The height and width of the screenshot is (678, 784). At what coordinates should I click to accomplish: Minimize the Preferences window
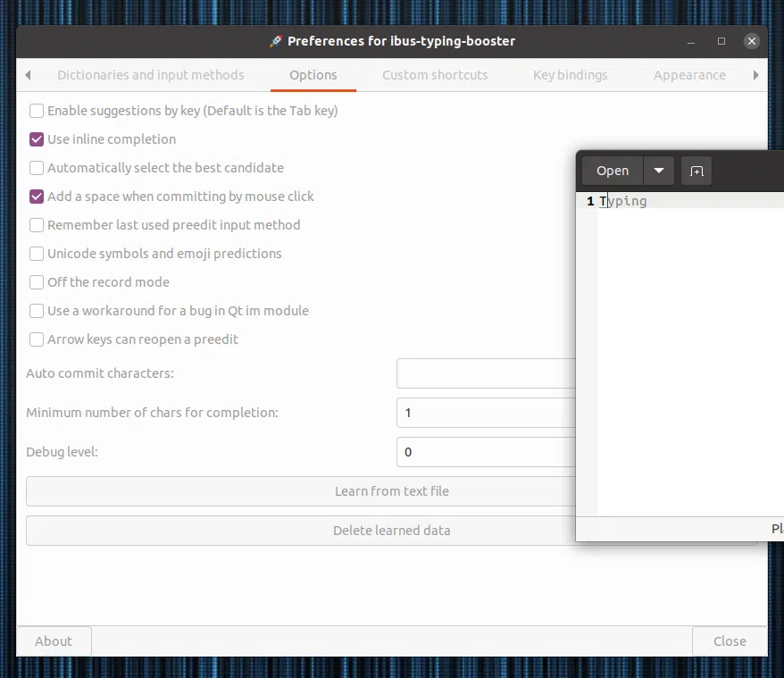pyautogui.click(x=691, y=41)
